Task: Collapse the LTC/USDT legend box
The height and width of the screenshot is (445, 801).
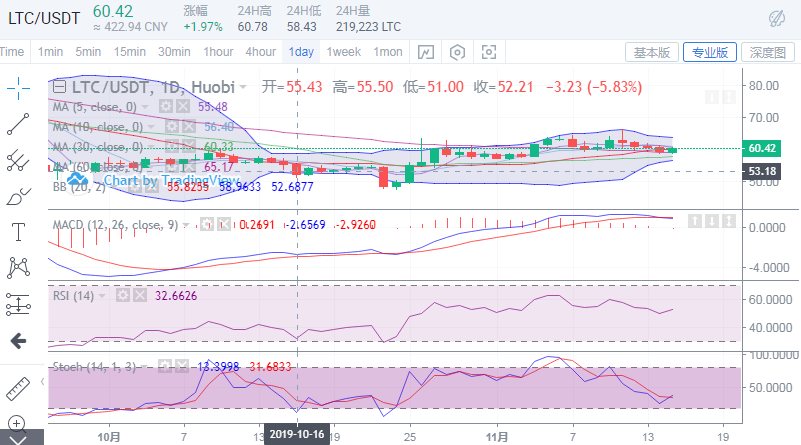Action: pos(59,87)
